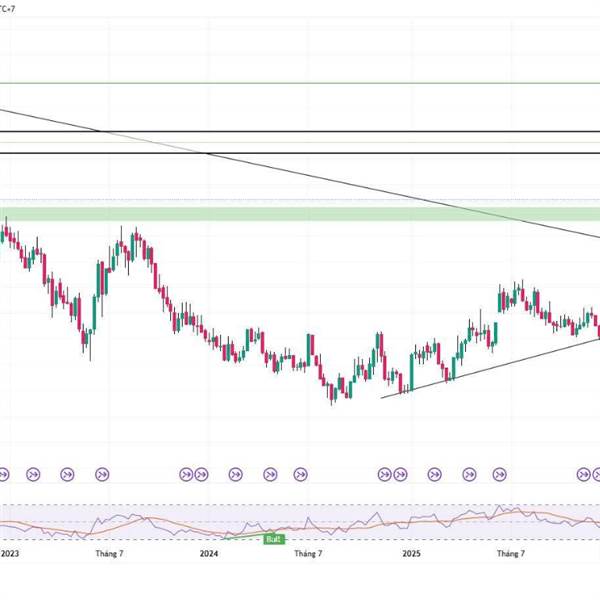This screenshot has width=600, height=600.
Task: Select the upper thick black horizontal line
Action: [x=300, y=131]
